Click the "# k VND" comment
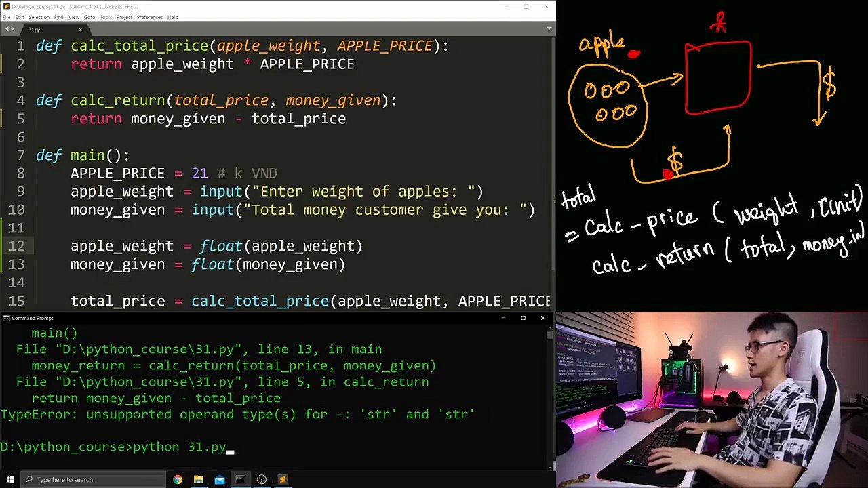 (x=247, y=174)
